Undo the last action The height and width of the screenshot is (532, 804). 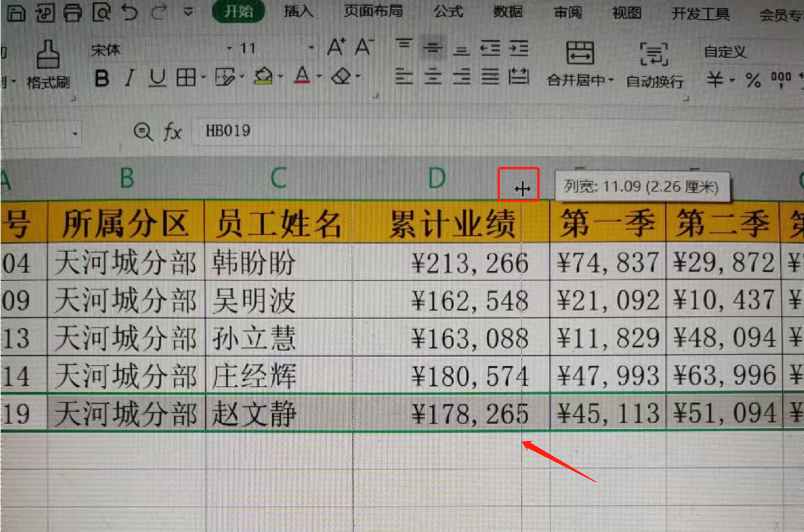[x=130, y=12]
